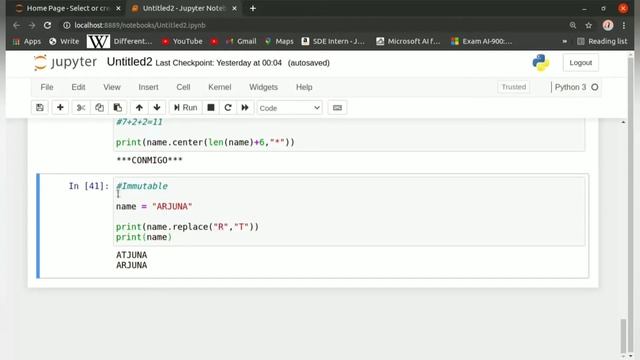
Task: Open the Reading list
Action: [602, 41]
